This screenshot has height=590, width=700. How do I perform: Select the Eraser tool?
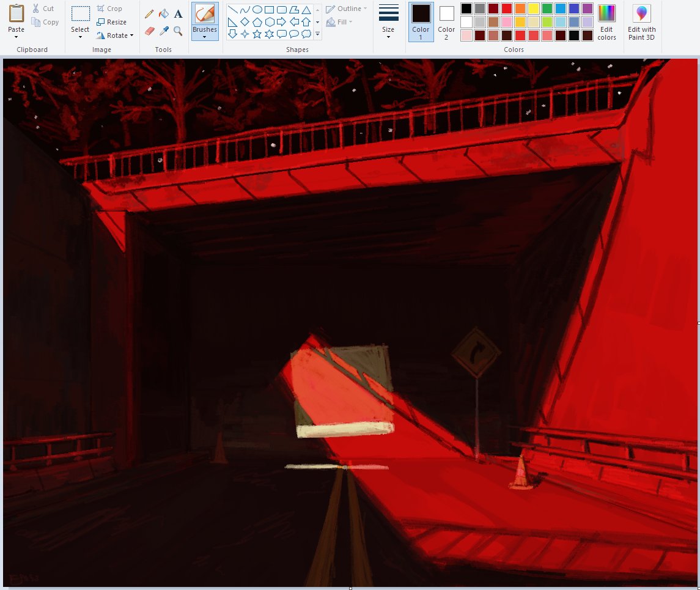click(150, 31)
